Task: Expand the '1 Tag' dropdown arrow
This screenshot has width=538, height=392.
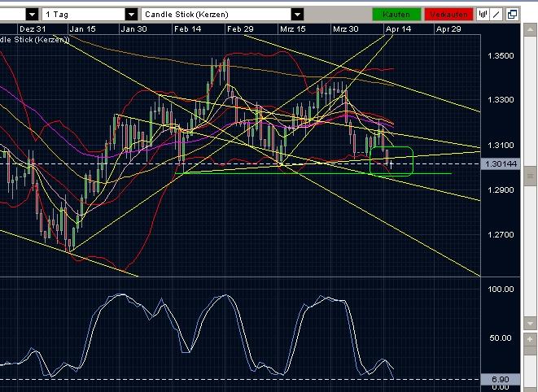Action: click(131, 15)
